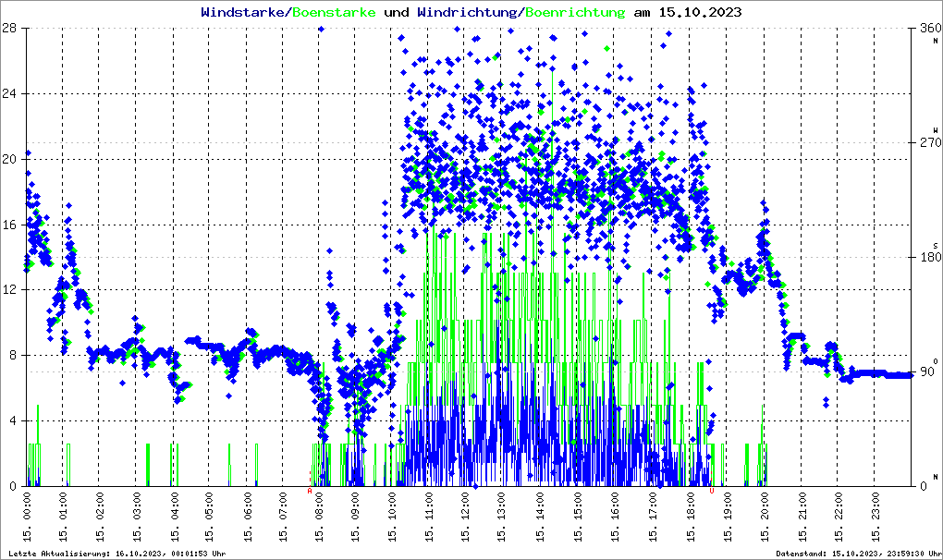Click the red sunset 'U' marker
The height and width of the screenshot is (560, 943).
(711, 492)
